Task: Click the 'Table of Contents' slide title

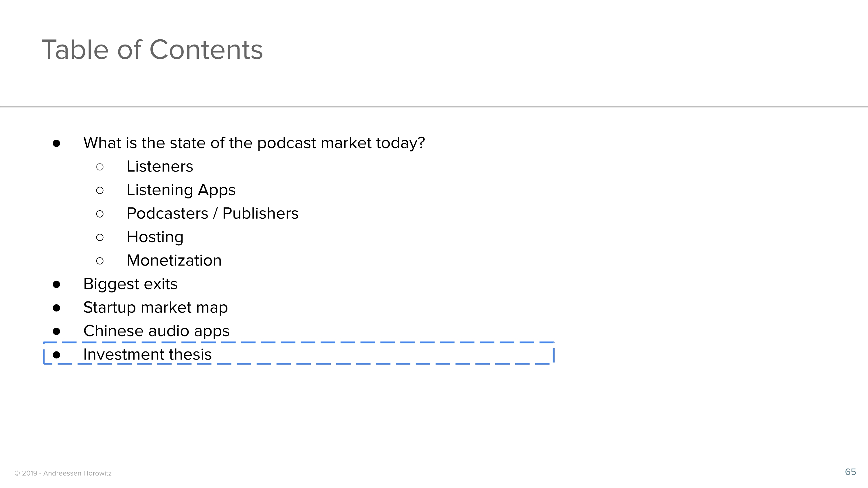Action: (x=152, y=50)
